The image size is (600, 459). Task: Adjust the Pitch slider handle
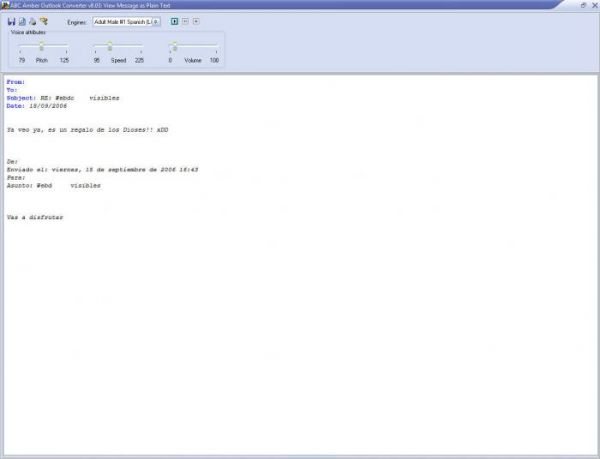coord(42,47)
